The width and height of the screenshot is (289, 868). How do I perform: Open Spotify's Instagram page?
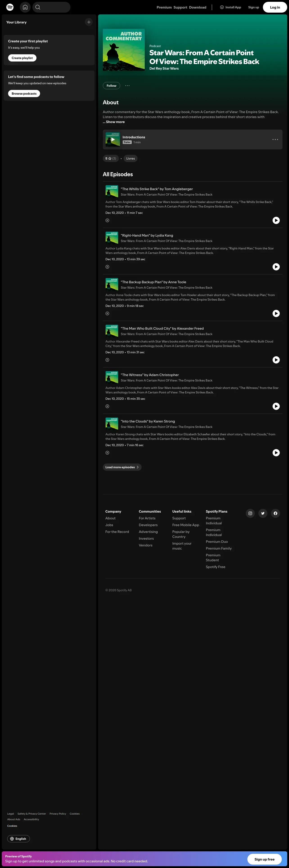tap(250, 513)
